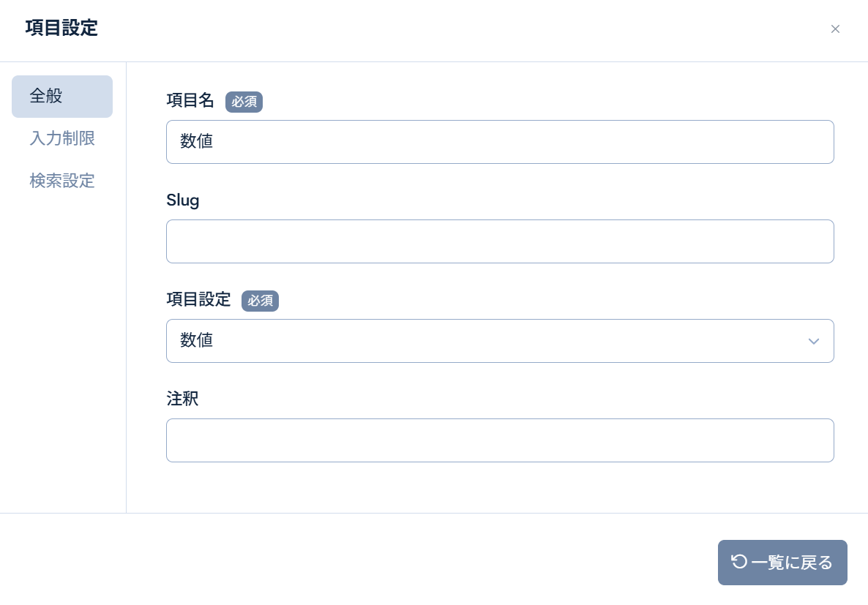Image resolution: width=868 pixels, height=605 pixels.
Task: Click the 必須 badge next to 項目設定
Action: [x=261, y=301]
